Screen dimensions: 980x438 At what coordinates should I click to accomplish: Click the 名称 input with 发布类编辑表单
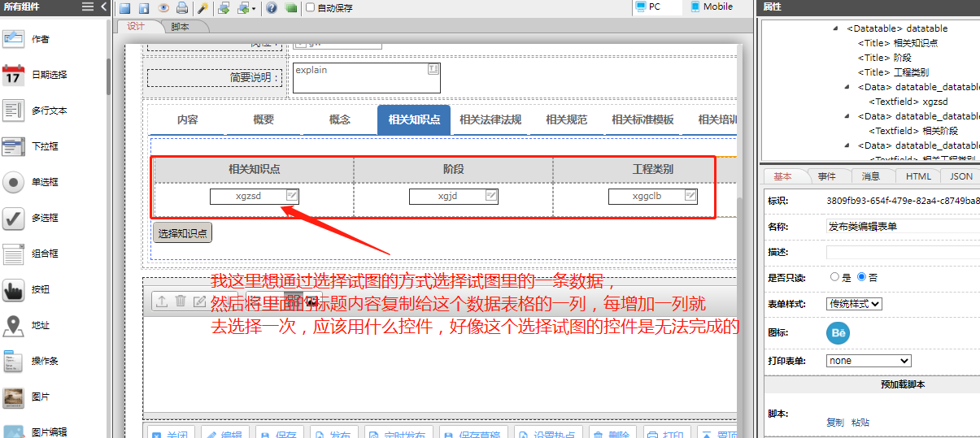pos(903,227)
